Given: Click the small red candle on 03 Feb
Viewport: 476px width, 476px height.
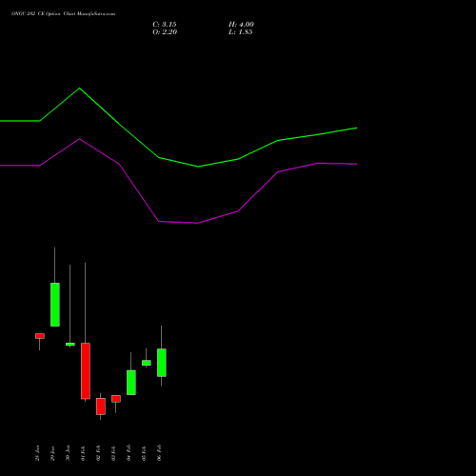Looking at the screenshot, I should (x=116, y=399).
